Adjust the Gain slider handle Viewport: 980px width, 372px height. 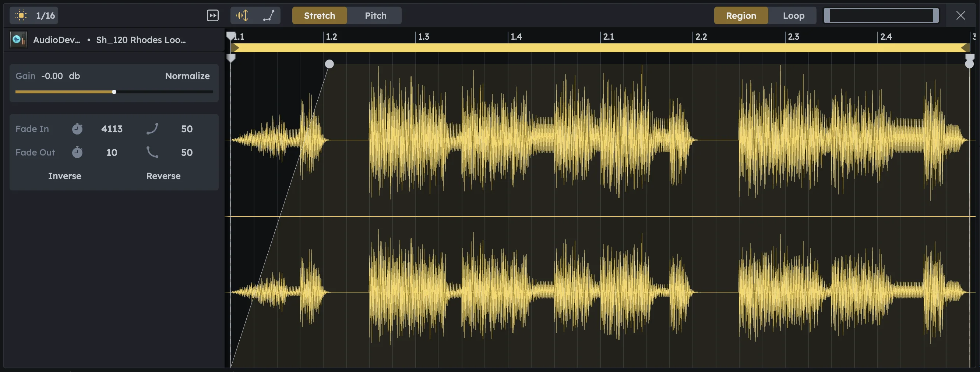pyautogui.click(x=114, y=92)
